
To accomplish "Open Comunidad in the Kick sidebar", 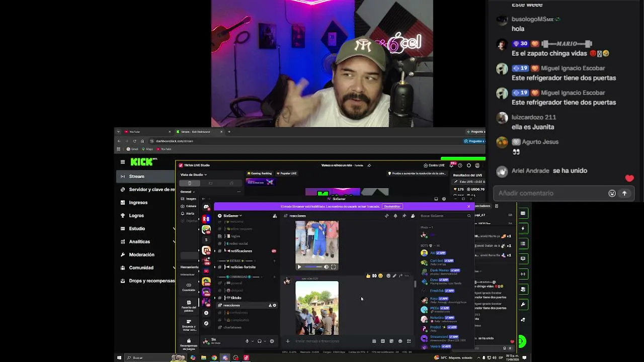I will pos(146,268).
